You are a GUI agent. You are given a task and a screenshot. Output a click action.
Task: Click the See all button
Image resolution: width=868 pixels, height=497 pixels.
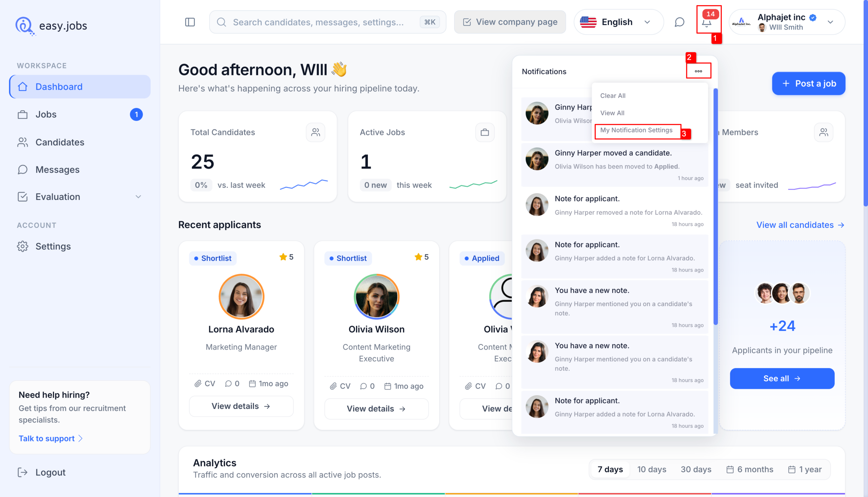click(782, 379)
